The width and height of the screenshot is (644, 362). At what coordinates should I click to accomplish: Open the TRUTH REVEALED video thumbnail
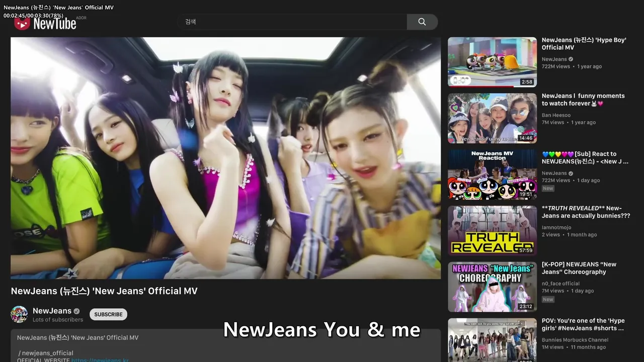[x=492, y=231]
